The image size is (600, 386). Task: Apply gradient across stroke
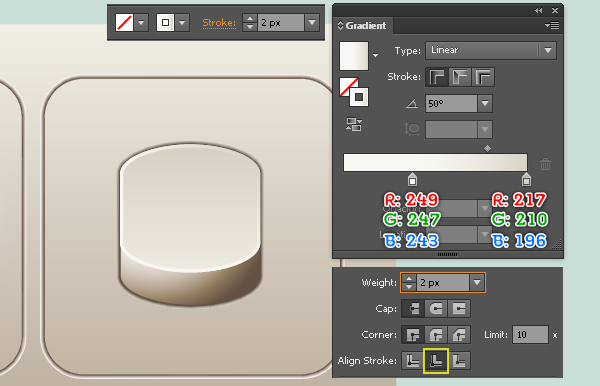click(483, 77)
